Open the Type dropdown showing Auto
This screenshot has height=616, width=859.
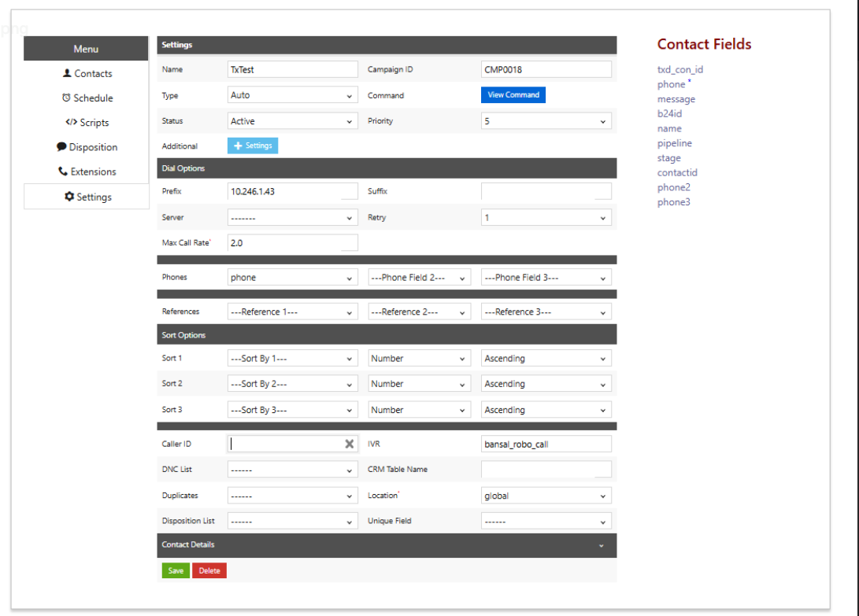click(292, 95)
